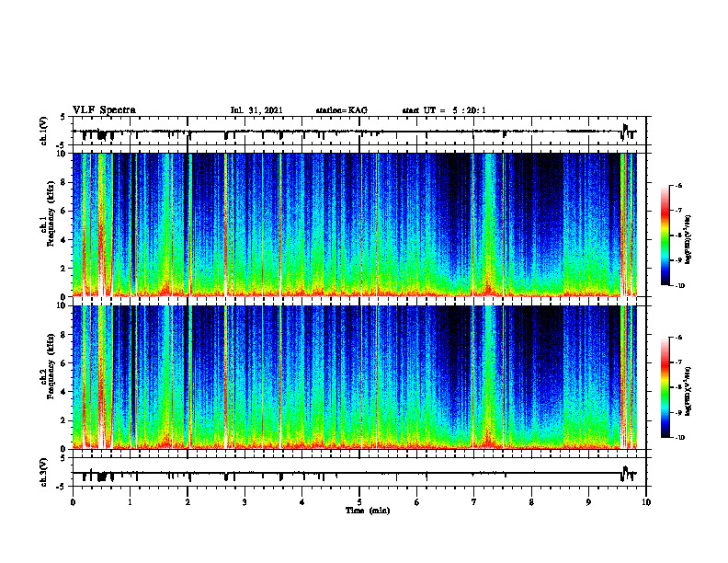Click the ch.1 color bar log(PSD) label
Viewport: 728px width, 563px height.
tap(688, 240)
